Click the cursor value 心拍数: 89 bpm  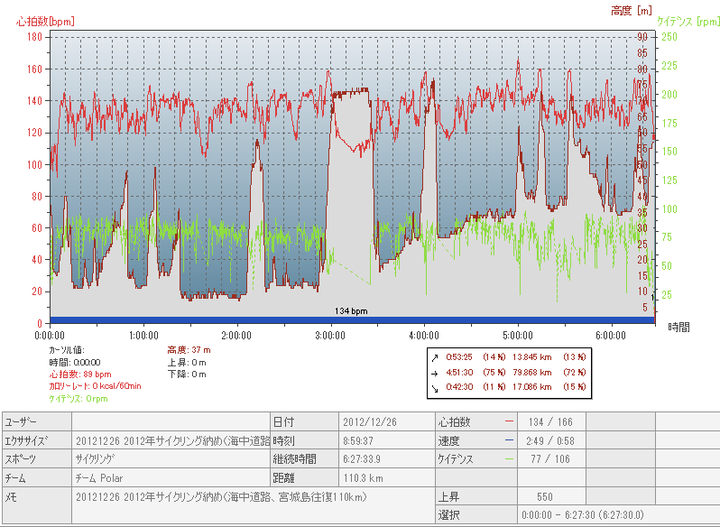coord(80,374)
